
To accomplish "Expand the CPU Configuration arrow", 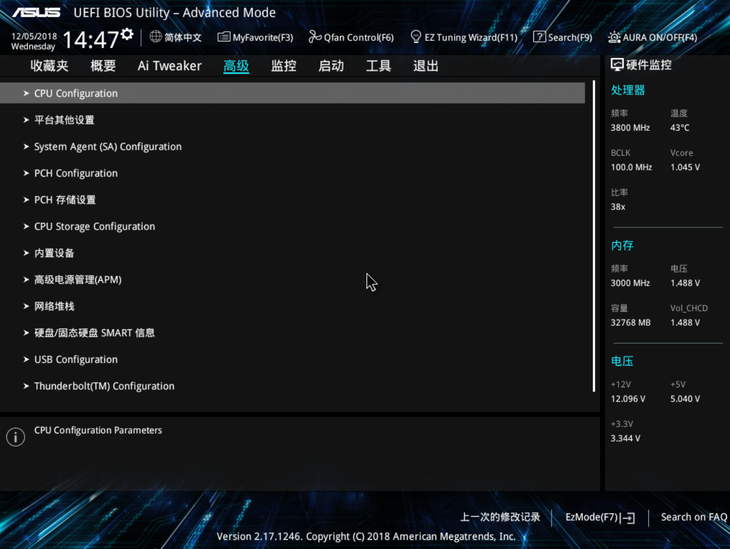I will click(26, 94).
